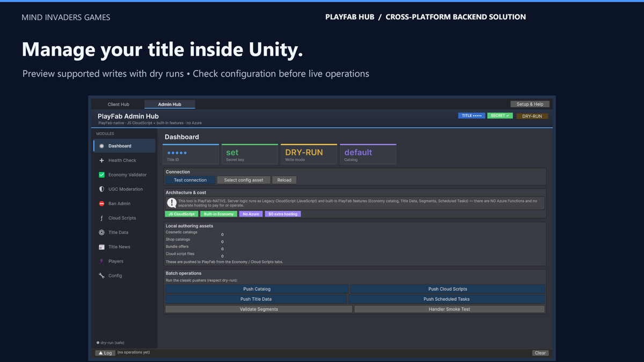644x362 pixels.
Task: Click the Config wrench icon
Action: (102, 276)
